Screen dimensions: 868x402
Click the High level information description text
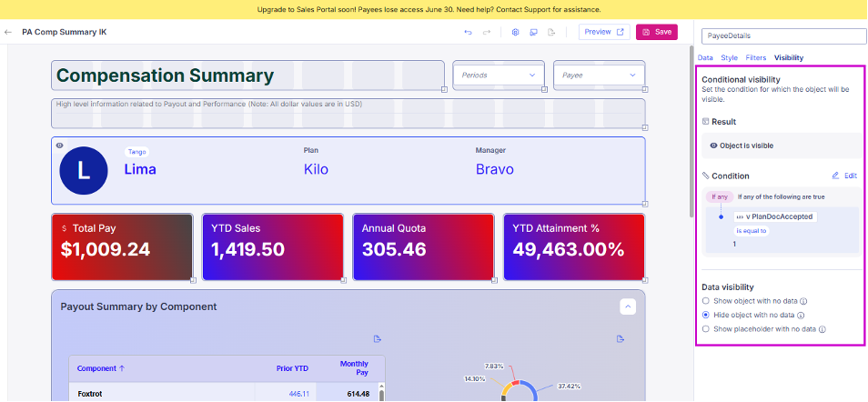click(209, 104)
